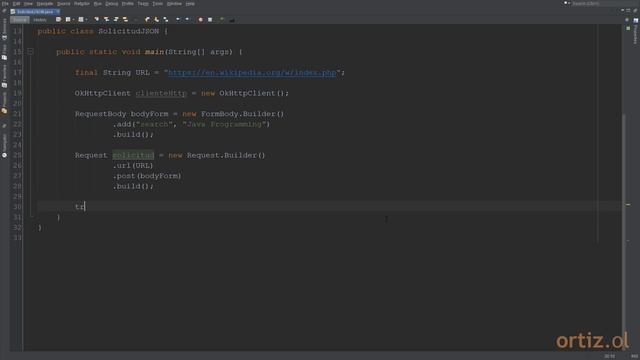Click the clienteHttp variable name
The height and width of the screenshot is (360, 640).
coord(161,93)
